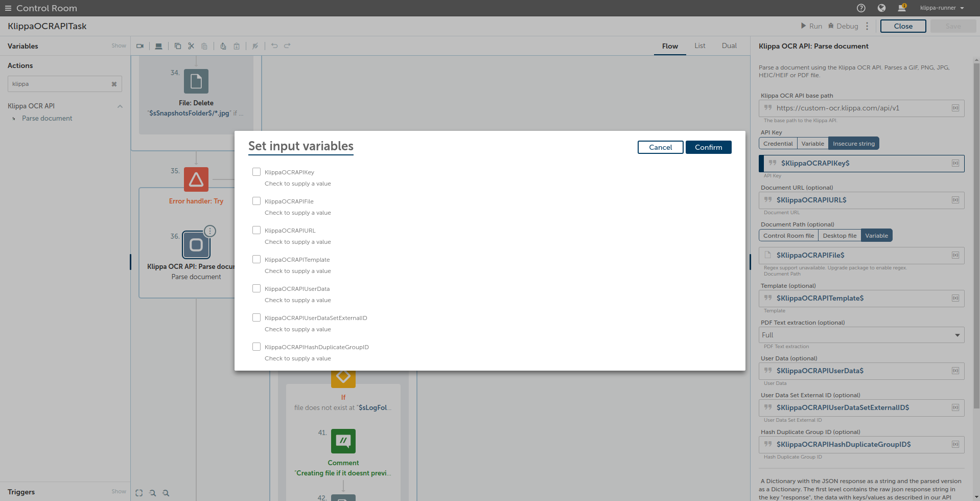Open the Control Room hamburger menu
Image resolution: width=980 pixels, height=501 pixels.
click(x=8, y=8)
